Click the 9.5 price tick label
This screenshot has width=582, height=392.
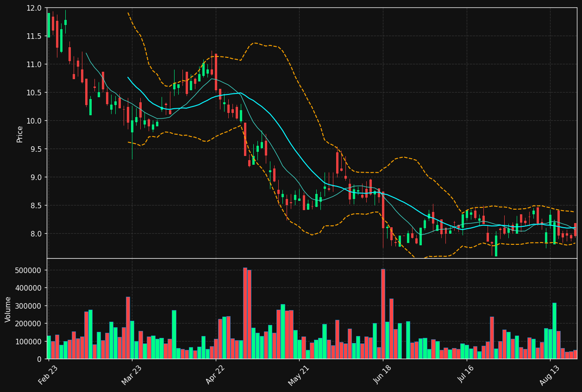point(36,149)
